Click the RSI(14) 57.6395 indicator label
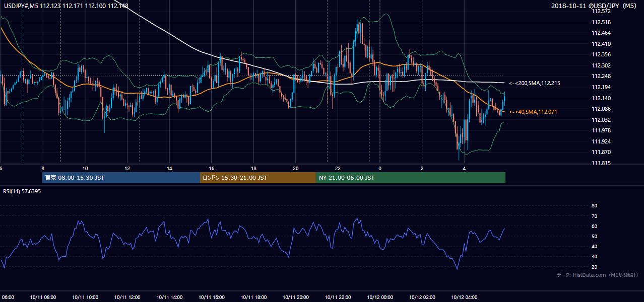This screenshot has width=644, height=302. 22,191
